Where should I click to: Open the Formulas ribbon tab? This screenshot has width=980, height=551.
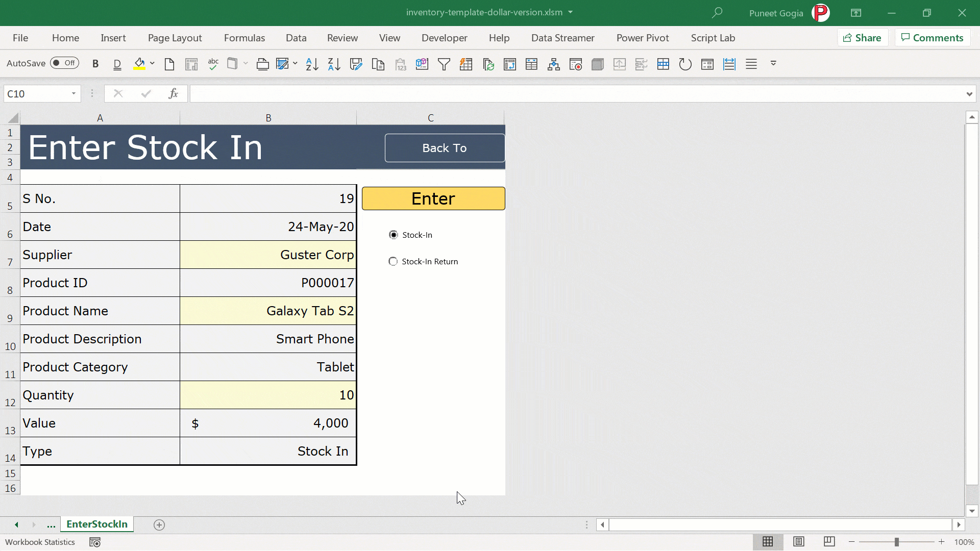[244, 38]
